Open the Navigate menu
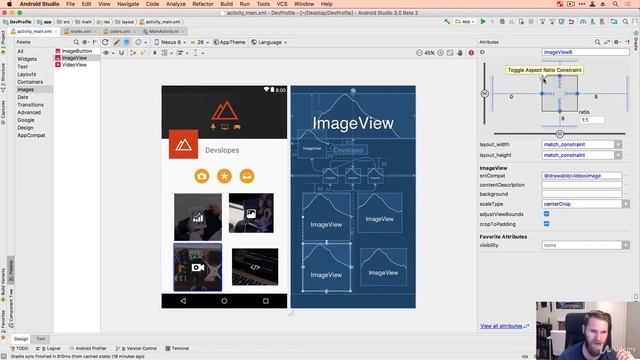Image resolution: width=640 pixels, height=360 pixels. point(128,4)
